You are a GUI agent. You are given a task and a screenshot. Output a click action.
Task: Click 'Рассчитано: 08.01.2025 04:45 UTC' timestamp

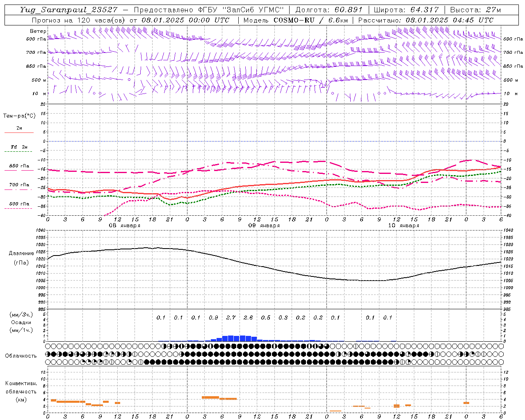coord(426,20)
